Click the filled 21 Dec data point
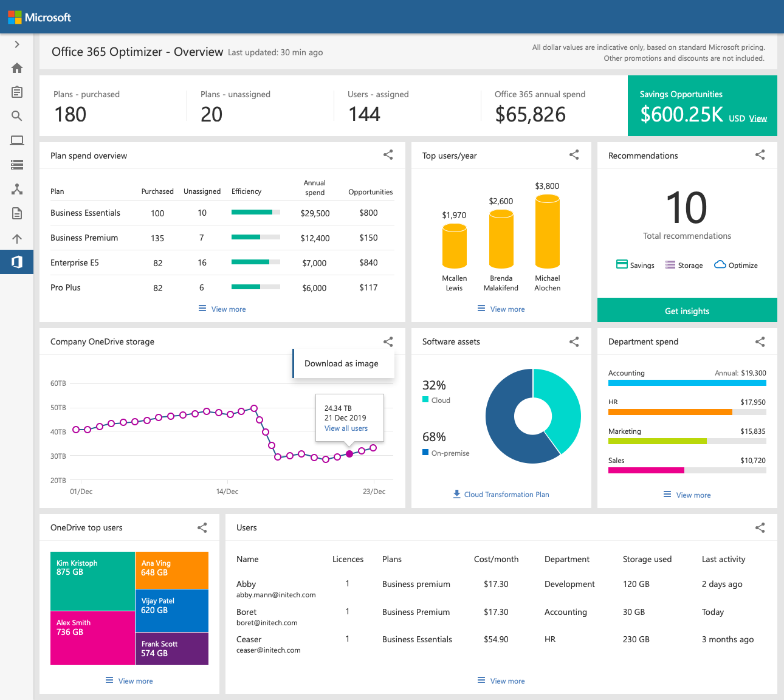The height and width of the screenshot is (700, 784). pyautogui.click(x=349, y=454)
